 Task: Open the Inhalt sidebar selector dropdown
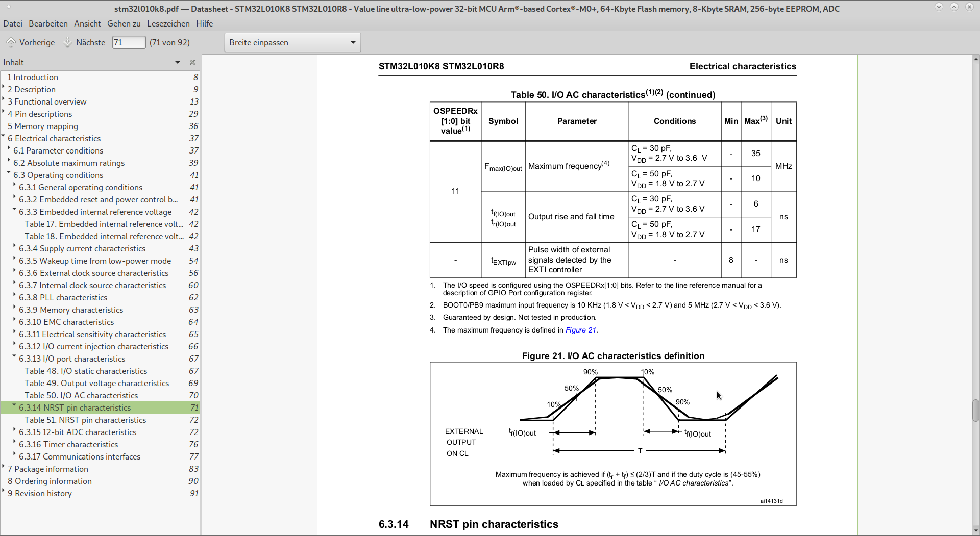click(178, 62)
